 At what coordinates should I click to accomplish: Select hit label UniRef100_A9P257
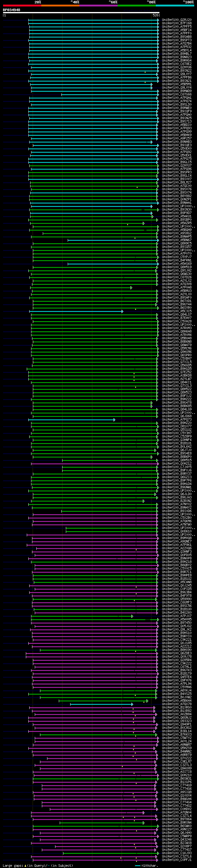(177, 139)
